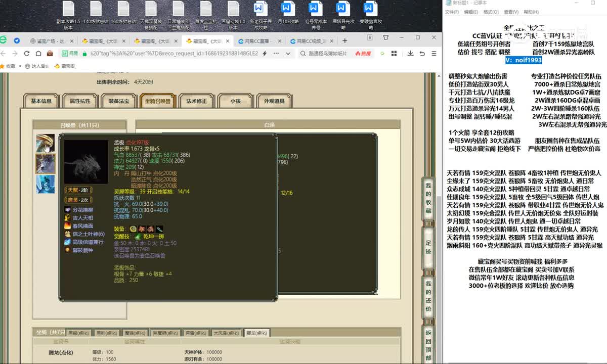607x364 pixels.
Task: Open Notepad 查看(V) menu
Action: click(511, 12)
